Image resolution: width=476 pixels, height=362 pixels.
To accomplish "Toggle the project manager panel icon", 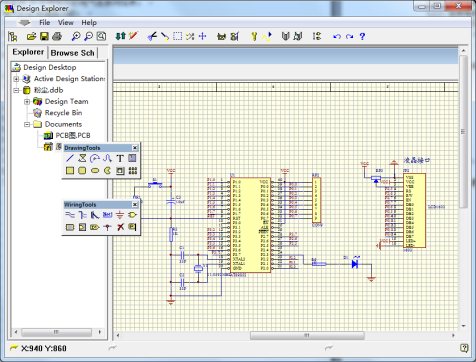I will pos(13,36).
